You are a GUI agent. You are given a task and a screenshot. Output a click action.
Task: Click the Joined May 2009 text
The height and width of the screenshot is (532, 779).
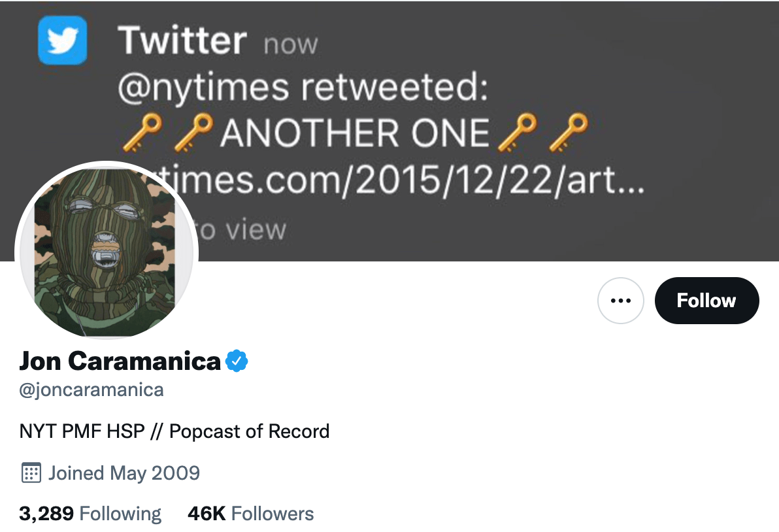pyautogui.click(x=124, y=473)
